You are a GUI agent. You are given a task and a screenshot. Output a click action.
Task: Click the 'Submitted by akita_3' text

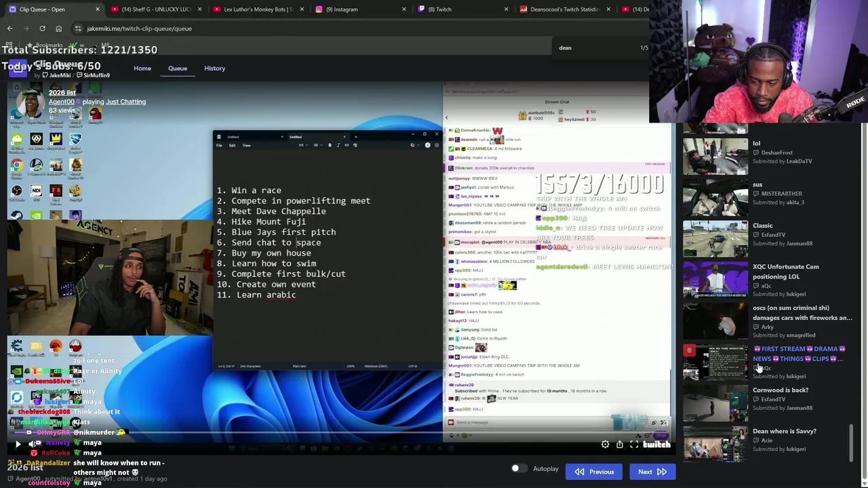coord(778,202)
